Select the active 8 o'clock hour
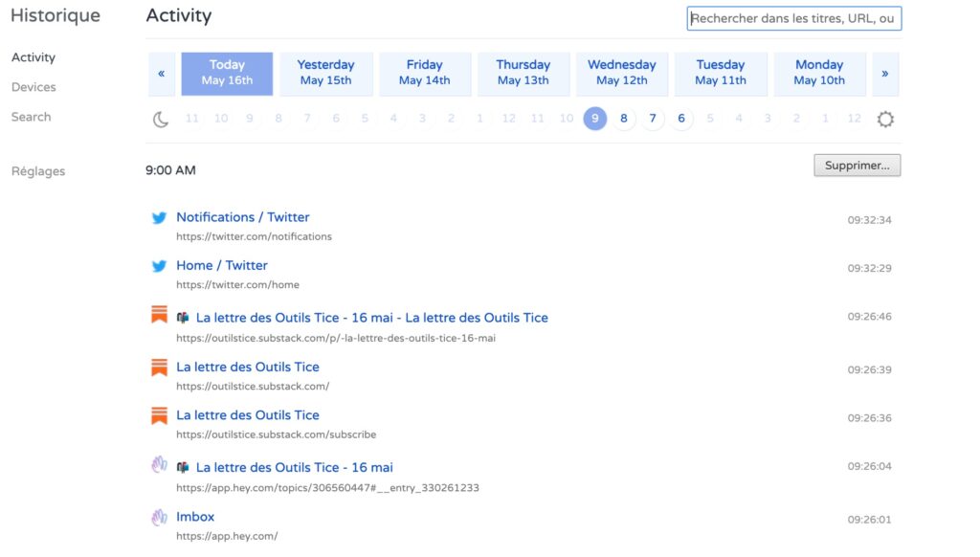 point(624,118)
